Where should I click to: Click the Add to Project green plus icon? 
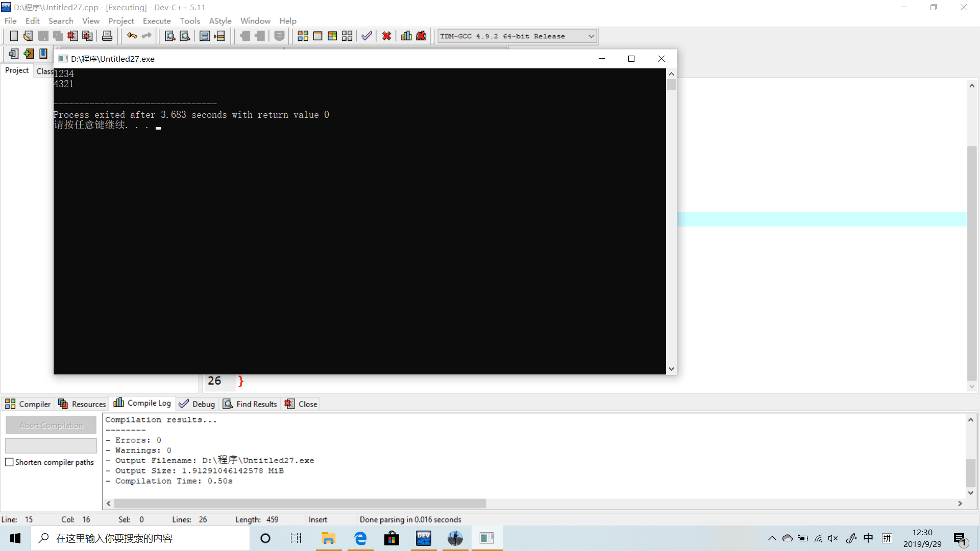point(29,54)
